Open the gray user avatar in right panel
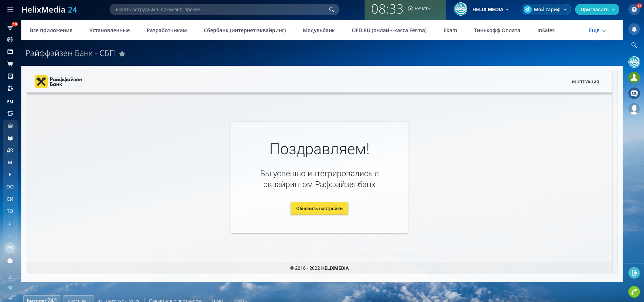This screenshot has width=644, height=302. pyautogui.click(x=634, y=109)
